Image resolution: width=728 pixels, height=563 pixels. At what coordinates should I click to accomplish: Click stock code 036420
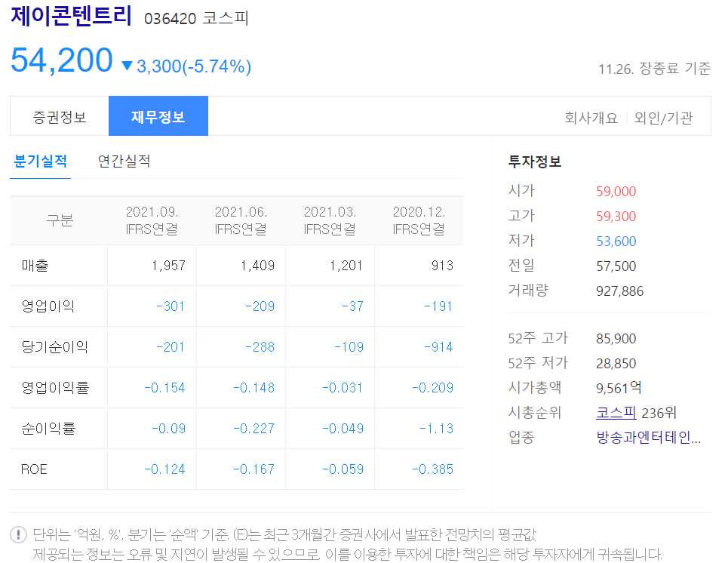(170, 19)
